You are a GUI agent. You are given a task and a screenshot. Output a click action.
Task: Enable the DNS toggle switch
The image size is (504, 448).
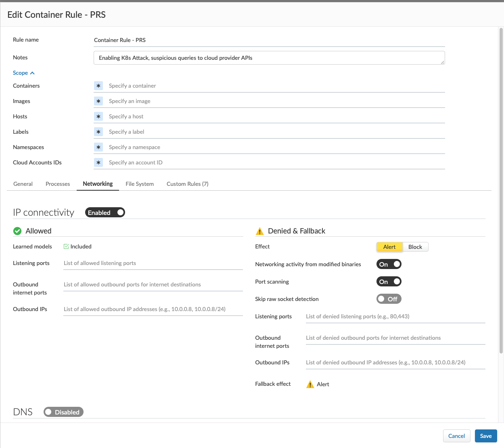click(63, 412)
